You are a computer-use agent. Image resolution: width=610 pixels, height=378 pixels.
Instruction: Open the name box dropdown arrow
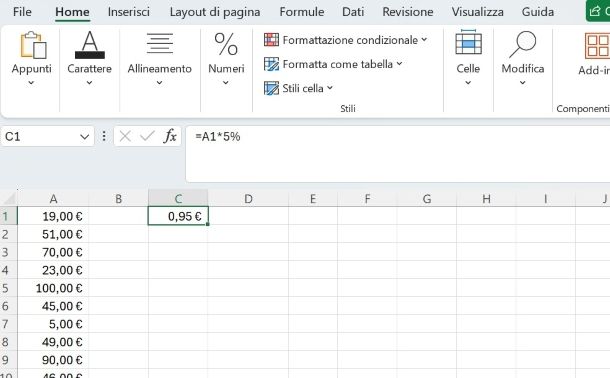click(84, 137)
